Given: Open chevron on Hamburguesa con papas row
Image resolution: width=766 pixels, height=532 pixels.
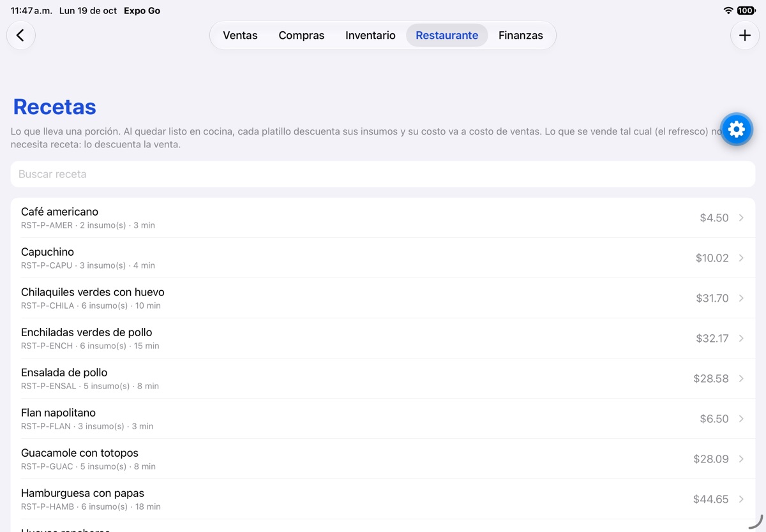Looking at the screenshot, I should (x=741, y=499).
